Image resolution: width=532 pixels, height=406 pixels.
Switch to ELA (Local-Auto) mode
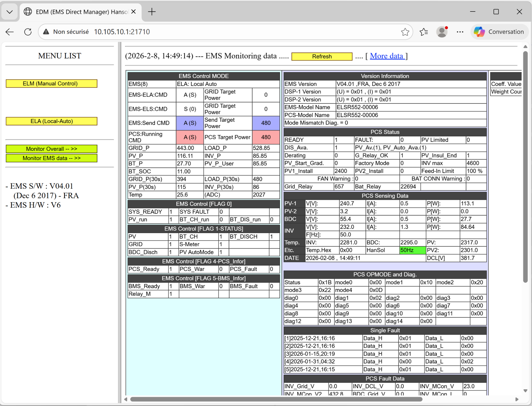pos(52,121)
